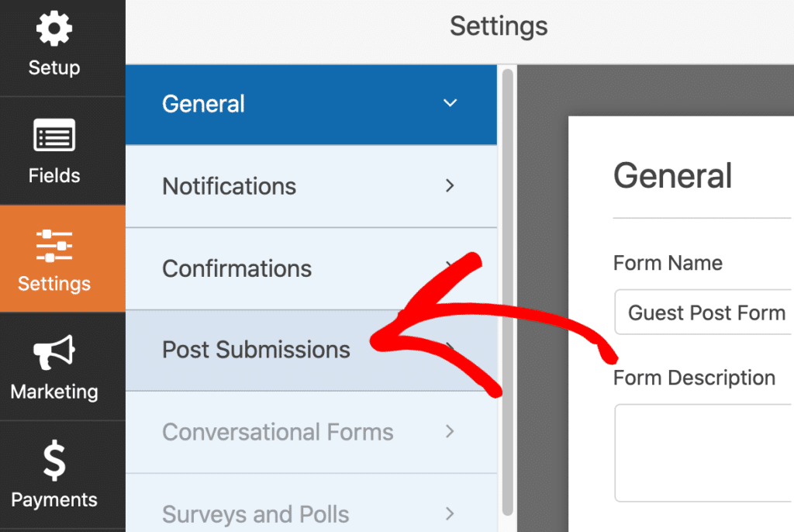Image resolution: width=794 pixels, height=532 pixels.
Task: Click the Setup sidebar label
Action: click(x=53, y=67)
